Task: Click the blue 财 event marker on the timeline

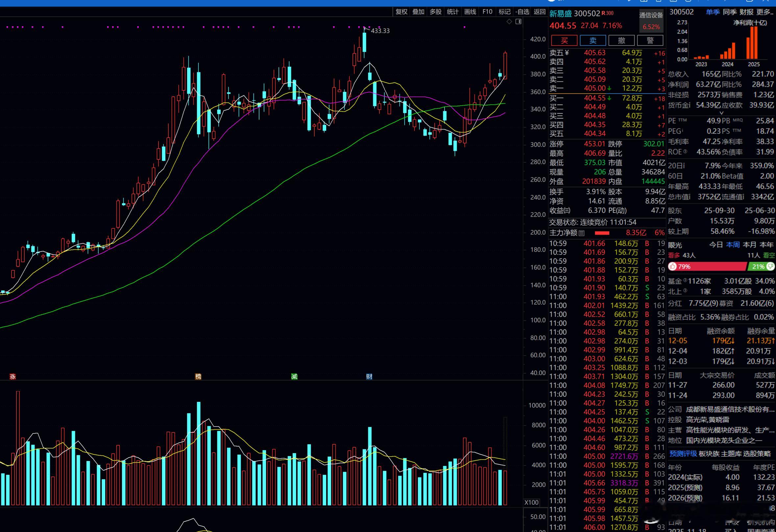Action: pos(369,377)
